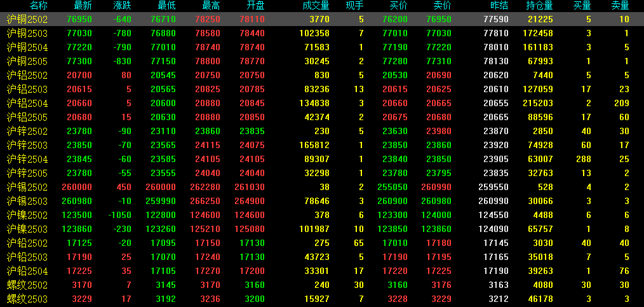The width and height of the screenshot is (644, 307).
Task: Select the 沪铜2505 contract name
Action: [27, 61]
